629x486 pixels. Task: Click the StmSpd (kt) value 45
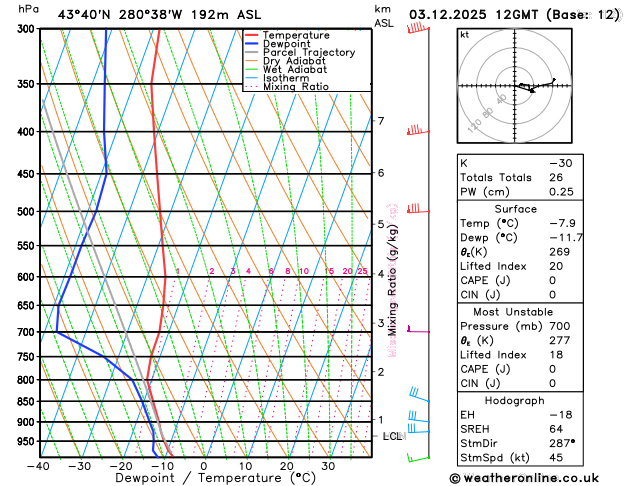556,458
